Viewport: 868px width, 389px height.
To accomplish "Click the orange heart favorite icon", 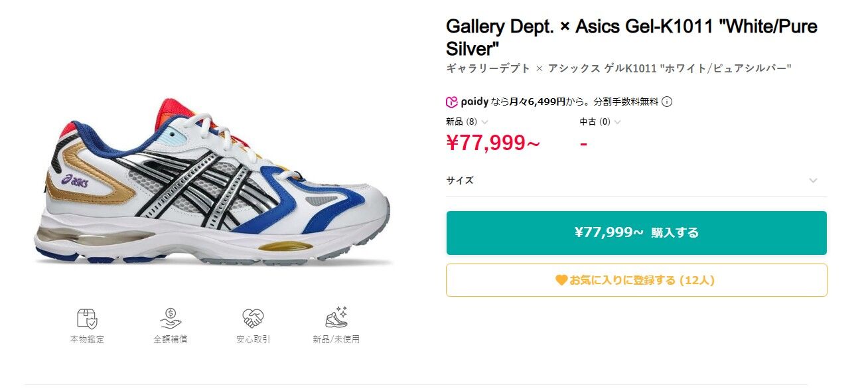I will click(561, 280).
